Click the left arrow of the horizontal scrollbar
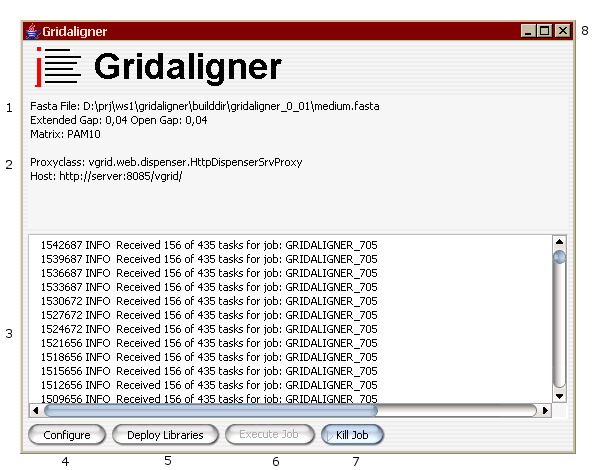 coord(36,410)
